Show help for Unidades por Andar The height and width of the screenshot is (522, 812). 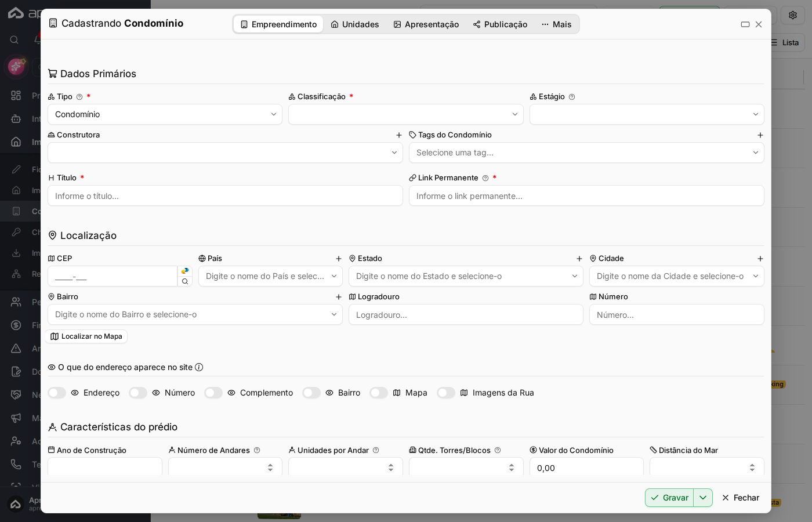(376, 450)
